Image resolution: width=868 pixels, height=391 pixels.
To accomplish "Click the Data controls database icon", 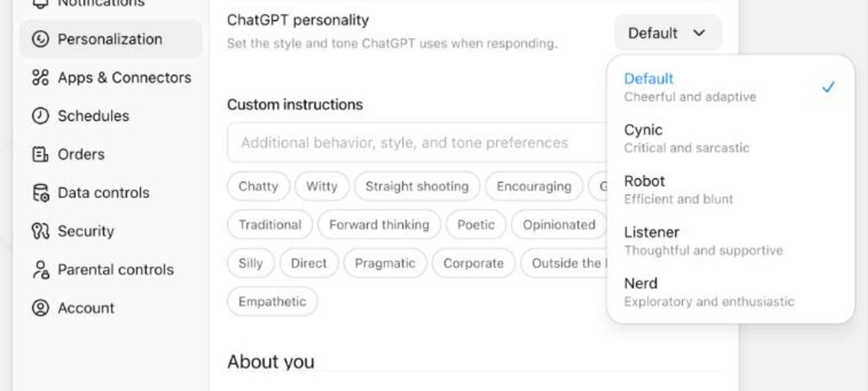I will click(40, 193).
